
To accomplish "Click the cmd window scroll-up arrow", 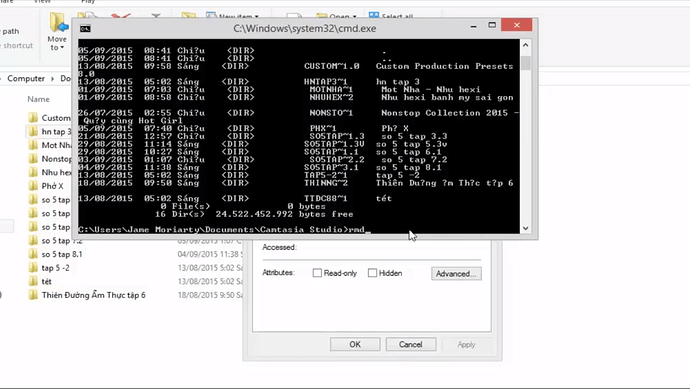I will [525, 45].
